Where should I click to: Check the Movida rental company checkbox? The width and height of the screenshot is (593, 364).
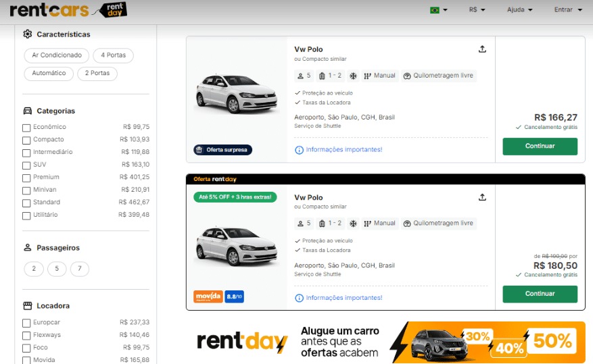(26, 360)
